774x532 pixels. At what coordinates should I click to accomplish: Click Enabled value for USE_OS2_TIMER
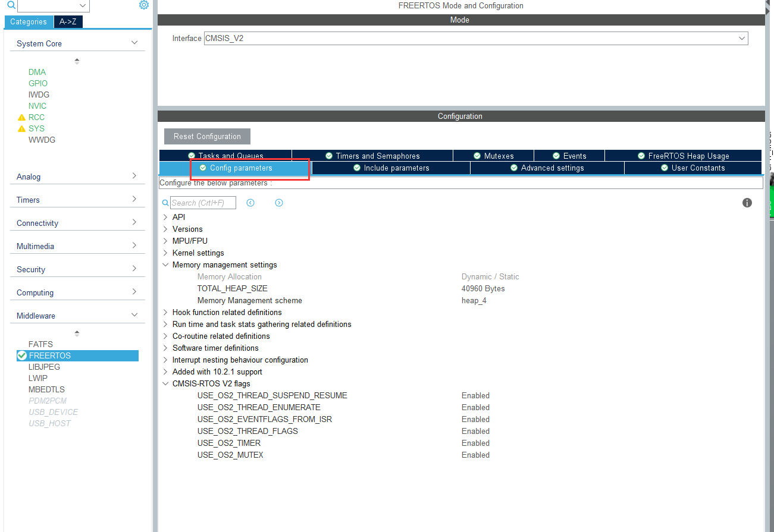[475, 443]
